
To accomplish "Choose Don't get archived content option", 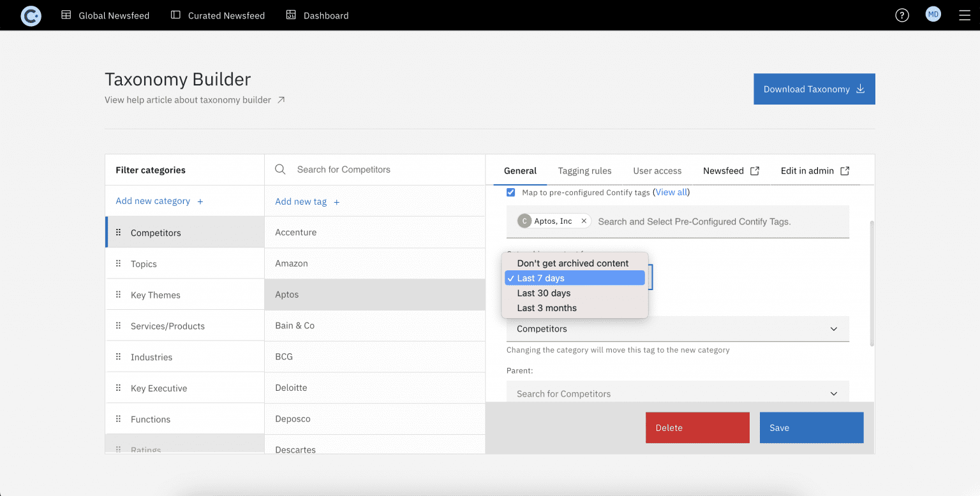I will [x=572, y=263].
